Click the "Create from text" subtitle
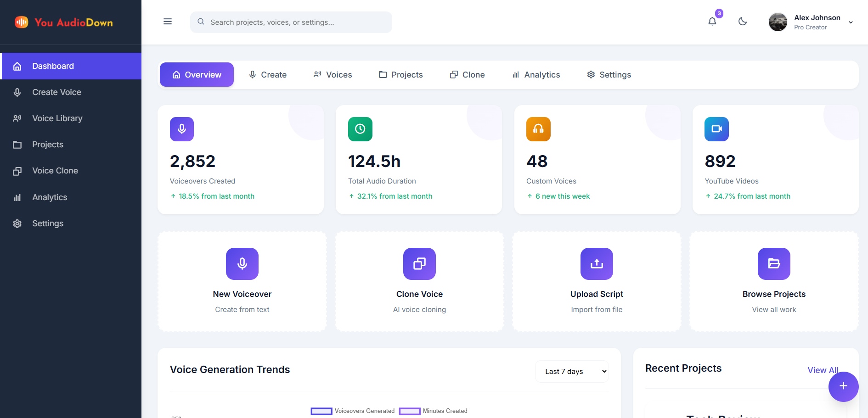The width and height of the screenshot is (868, 418). [x=242, y=310]
